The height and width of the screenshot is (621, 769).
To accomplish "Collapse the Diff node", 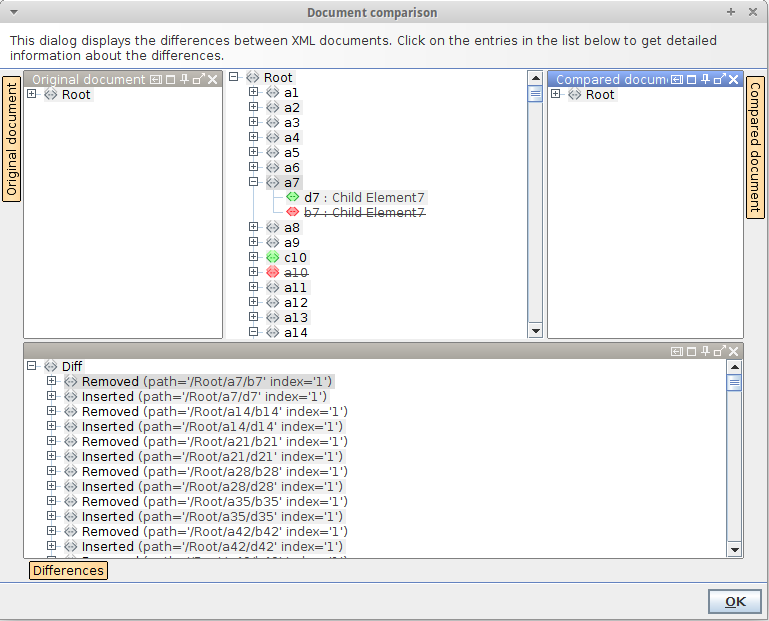I will pos(32,366).
